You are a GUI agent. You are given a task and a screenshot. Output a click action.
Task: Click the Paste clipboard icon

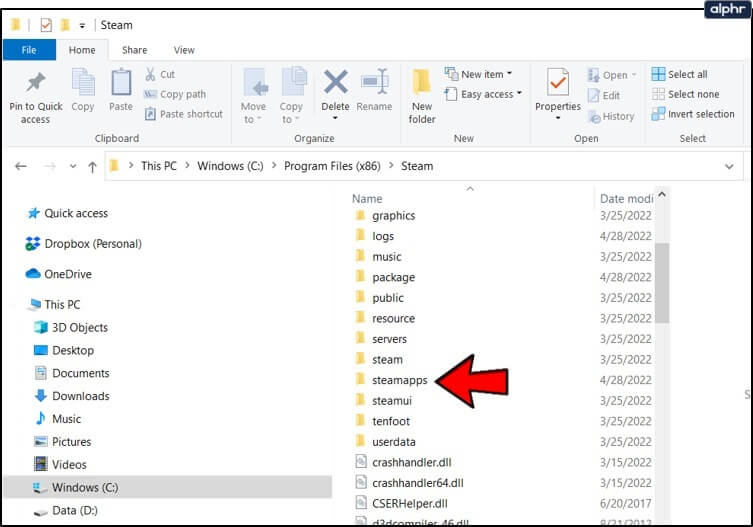121,83
